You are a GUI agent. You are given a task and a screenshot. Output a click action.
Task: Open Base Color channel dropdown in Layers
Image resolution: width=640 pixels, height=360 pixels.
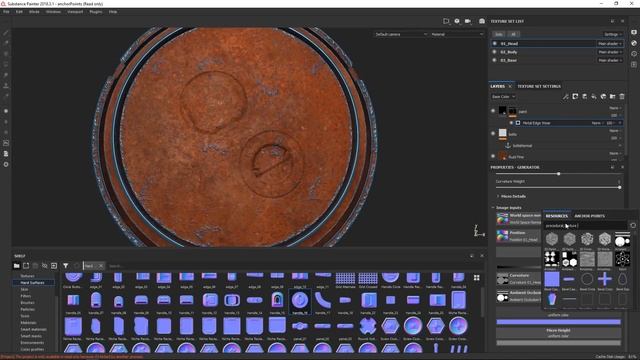[503, 97]
